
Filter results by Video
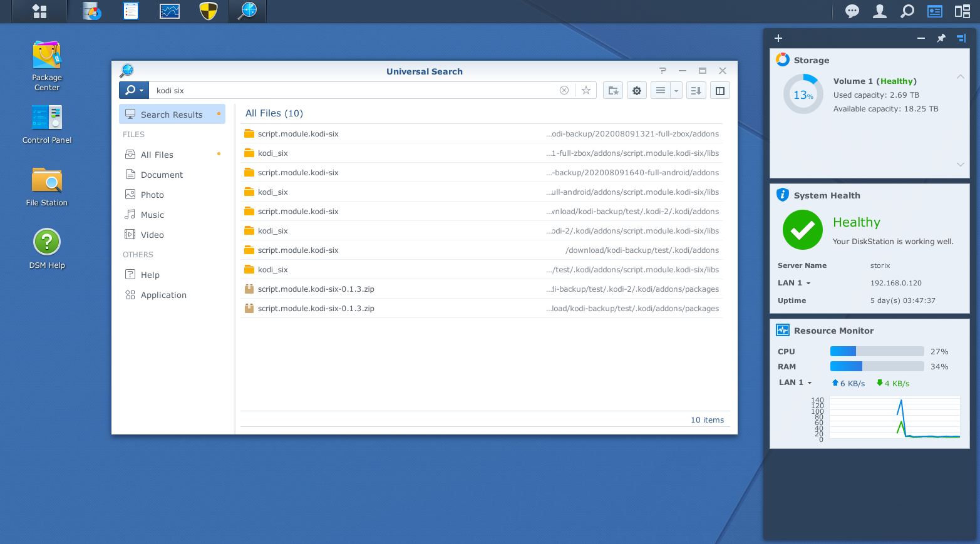(172, 234)
